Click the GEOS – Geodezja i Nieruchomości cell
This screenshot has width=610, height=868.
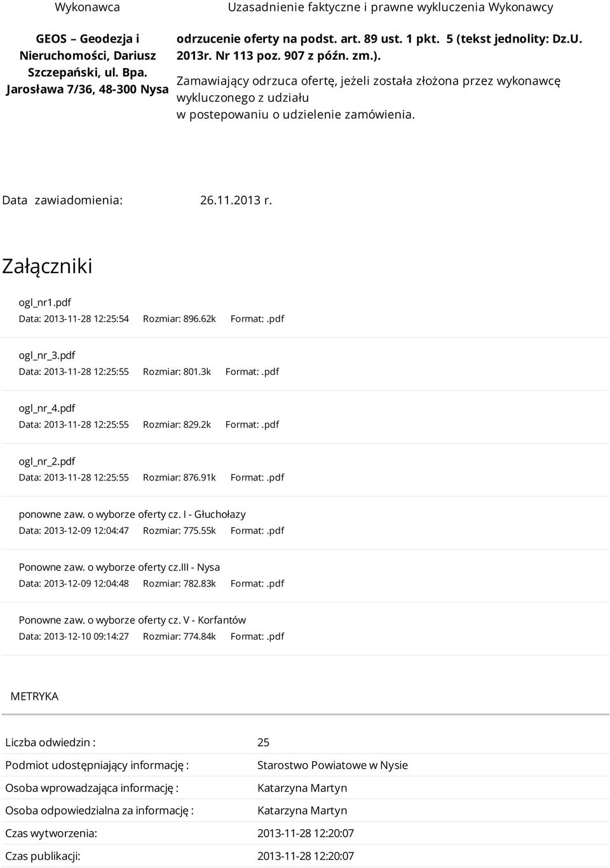(x=87, y=64)
